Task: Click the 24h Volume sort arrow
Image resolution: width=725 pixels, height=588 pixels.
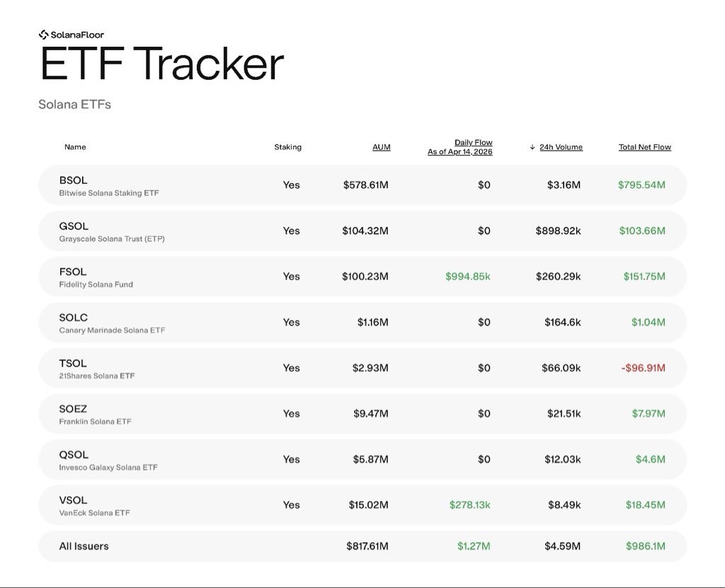Action: [532, 147]
